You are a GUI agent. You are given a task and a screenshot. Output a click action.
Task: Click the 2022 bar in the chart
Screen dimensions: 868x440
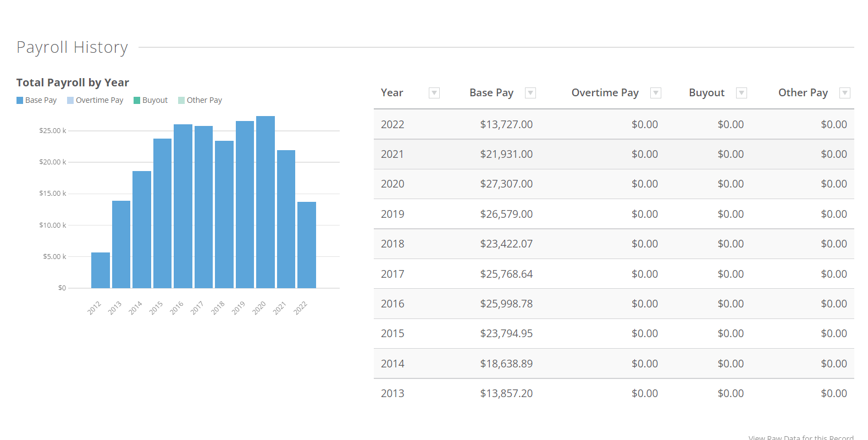pos(307,245)
